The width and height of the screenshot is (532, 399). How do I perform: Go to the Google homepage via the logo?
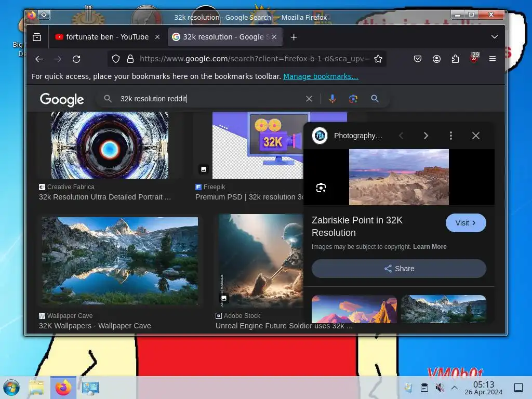(62, 99)
